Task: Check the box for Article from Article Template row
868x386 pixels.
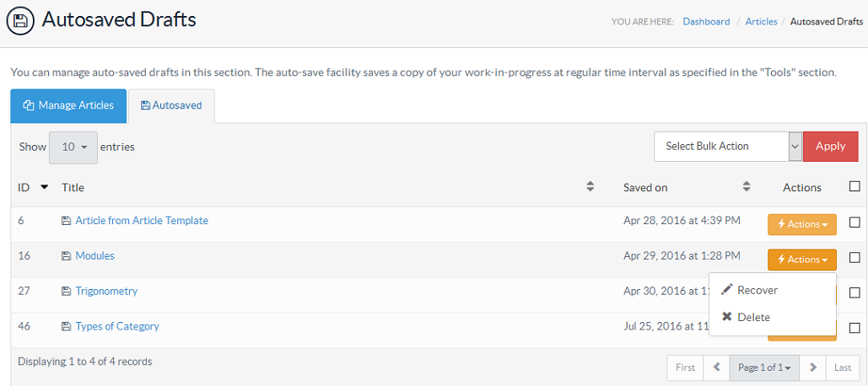Action: [855, 222]
